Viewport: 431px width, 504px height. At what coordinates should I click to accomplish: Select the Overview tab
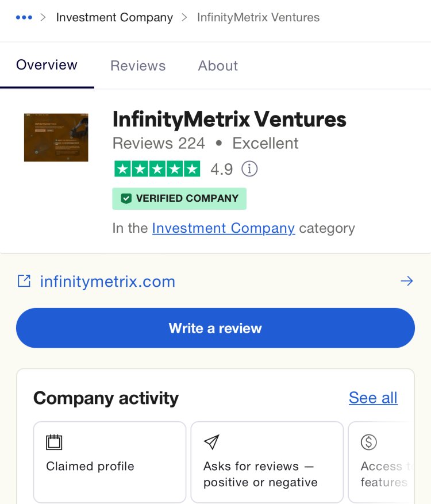pyautogui.click(x=47, y=65)
